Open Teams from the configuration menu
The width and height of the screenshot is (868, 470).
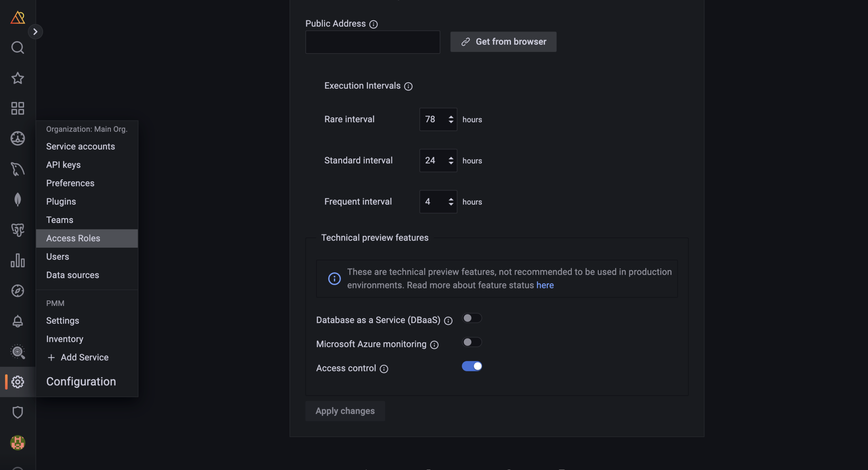coord(60,220)
